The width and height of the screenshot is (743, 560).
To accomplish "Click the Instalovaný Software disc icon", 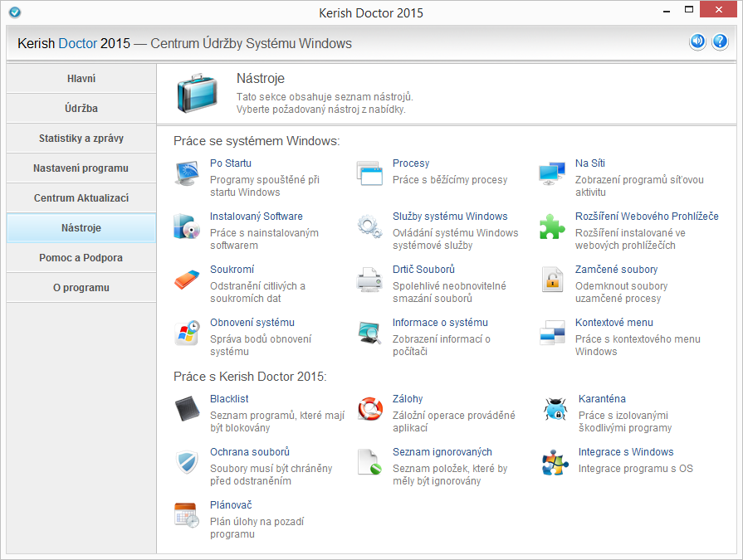I will (x=187, y=226).
